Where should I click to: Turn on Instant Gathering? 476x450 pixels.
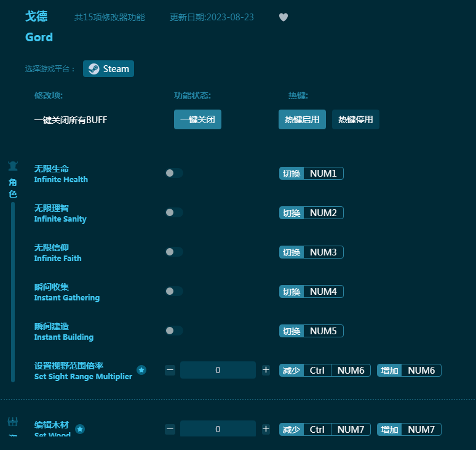[x=174, y=291]
